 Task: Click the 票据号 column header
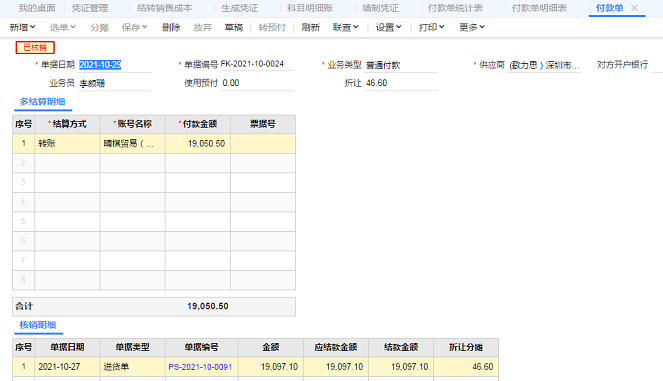(263, 124)
